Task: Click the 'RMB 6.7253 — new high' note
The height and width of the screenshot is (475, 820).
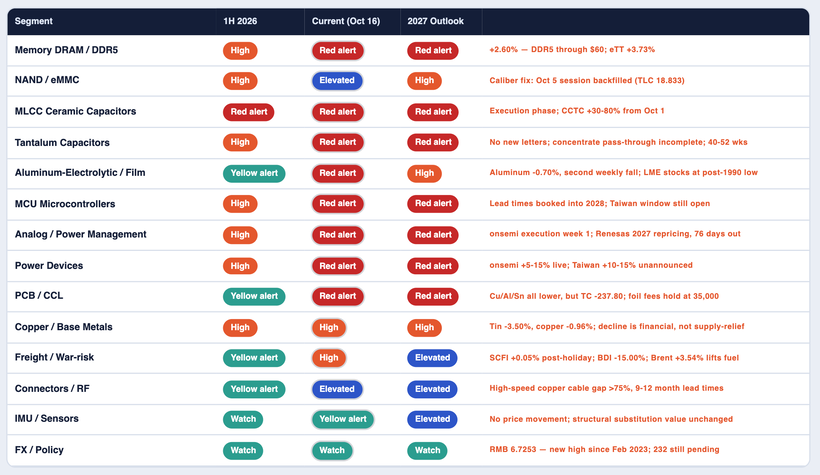Action: click(x=605, y=449)
